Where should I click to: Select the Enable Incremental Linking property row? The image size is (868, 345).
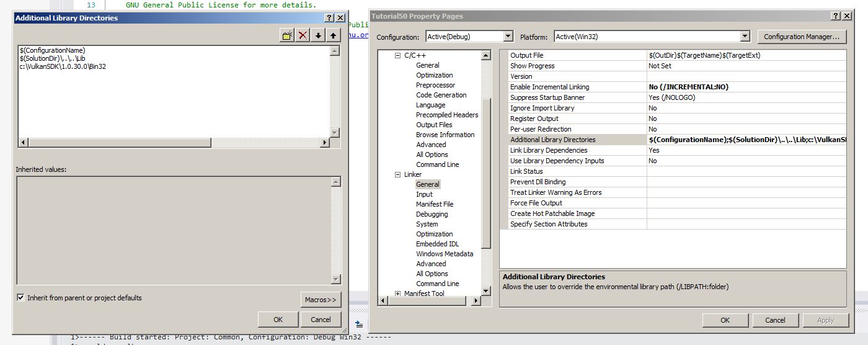549,87
